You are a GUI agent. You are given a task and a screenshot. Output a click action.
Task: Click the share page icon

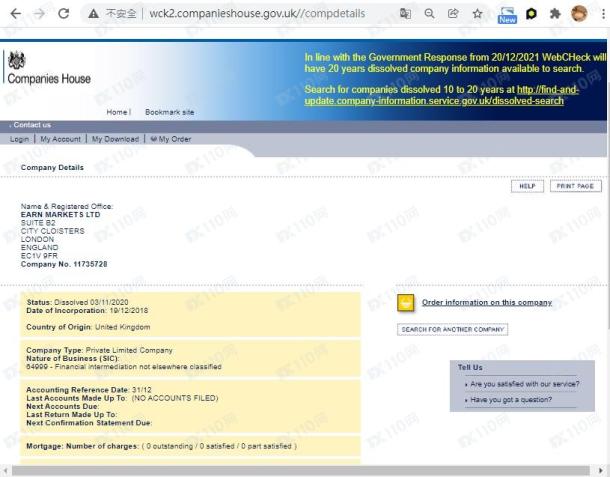point(453,14)
